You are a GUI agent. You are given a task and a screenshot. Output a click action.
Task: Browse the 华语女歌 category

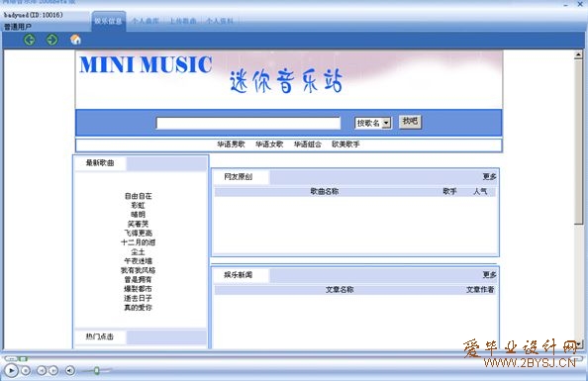[x=269, y=144]
